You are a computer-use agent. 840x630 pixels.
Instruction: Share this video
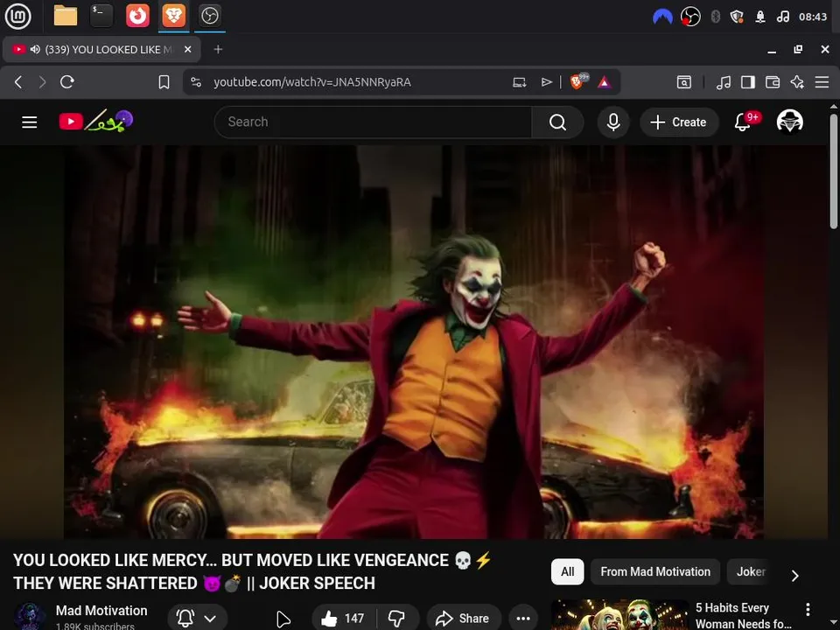[x=464, y=619]
